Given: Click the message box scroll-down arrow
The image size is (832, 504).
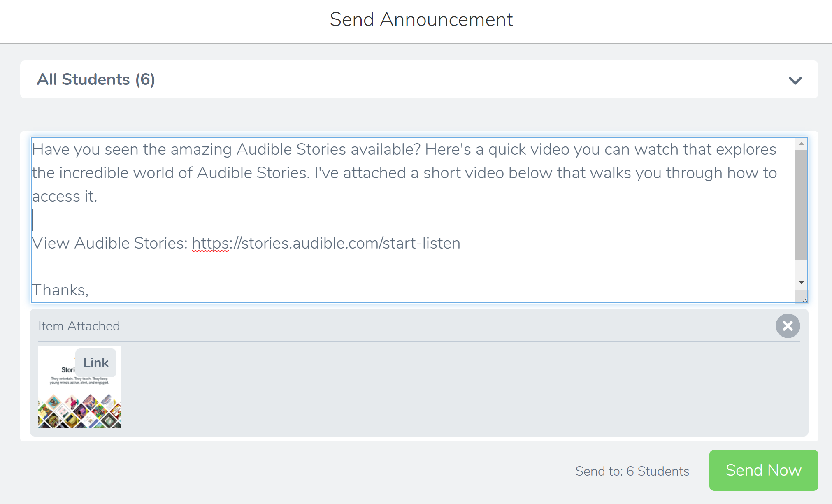Looking at the screenshot, I should pyautogui.click(x=801, y=282).
